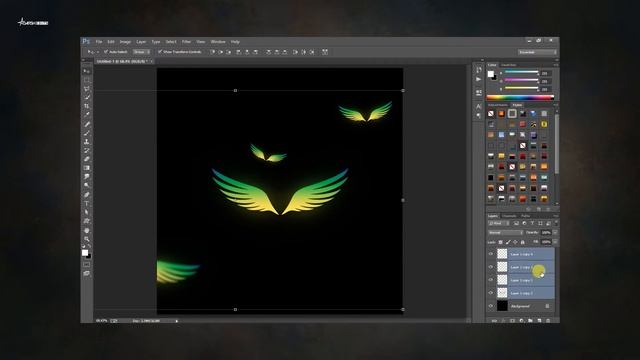Hide the topmost Layer 1 copy 4
The height and width of the screenshot is (360, 640).
click(x=491, y=254)
